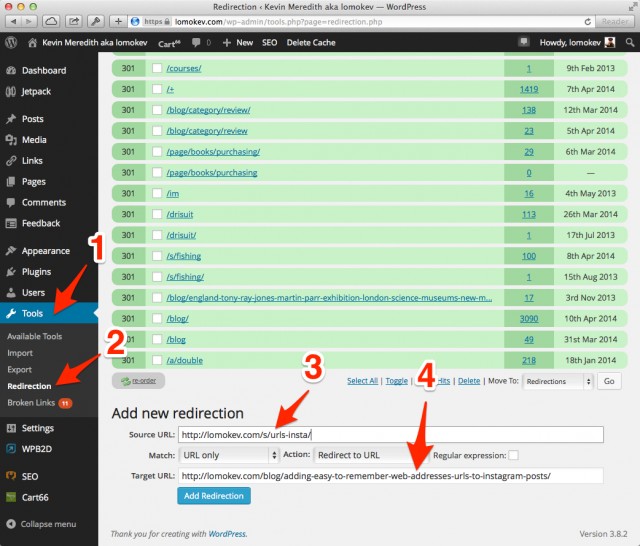Click the notifications icon near Howdy

click(x=524, y=41)
